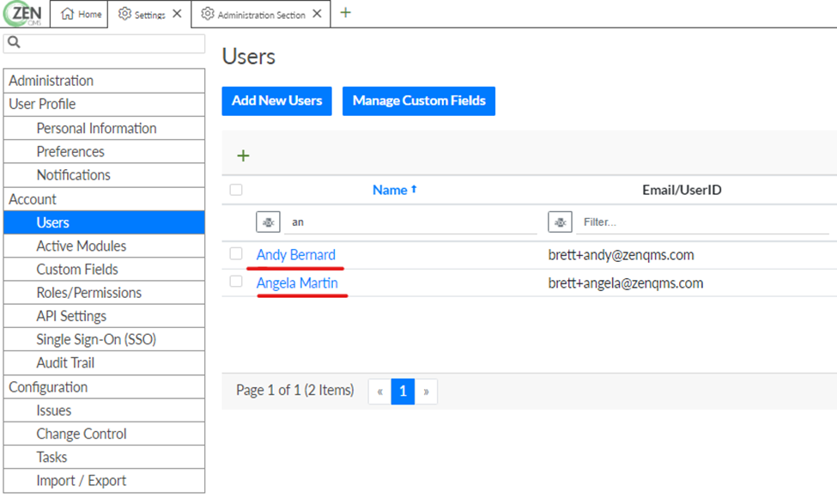Go to next page with » button
The image size is (837, 504).
point(426,392)
